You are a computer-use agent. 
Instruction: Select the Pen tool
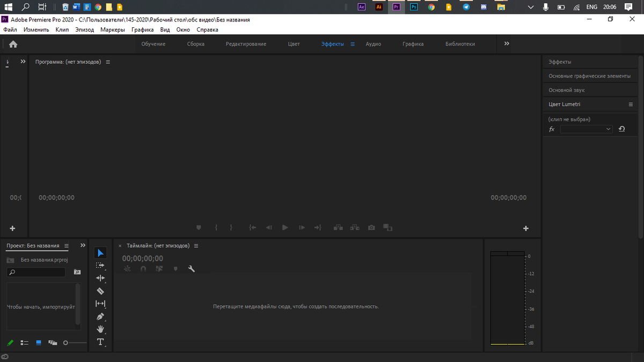pos(100,316)
